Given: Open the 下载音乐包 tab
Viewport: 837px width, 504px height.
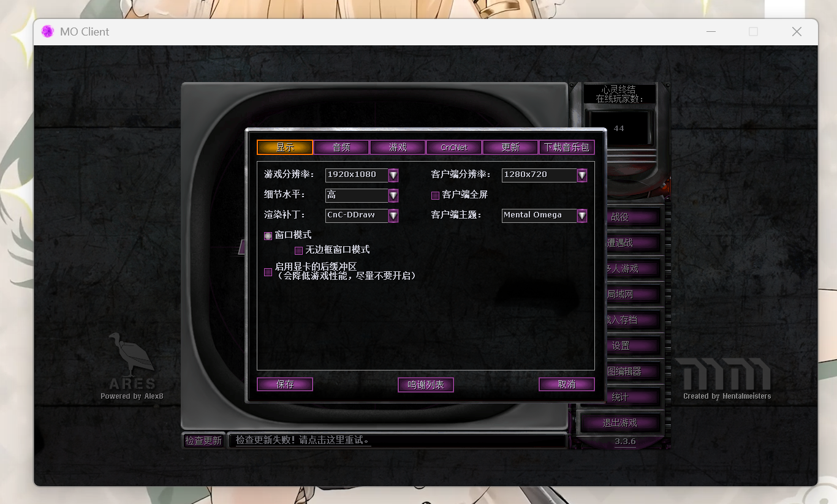Looking at the screenshot, I should click(567, 148).
